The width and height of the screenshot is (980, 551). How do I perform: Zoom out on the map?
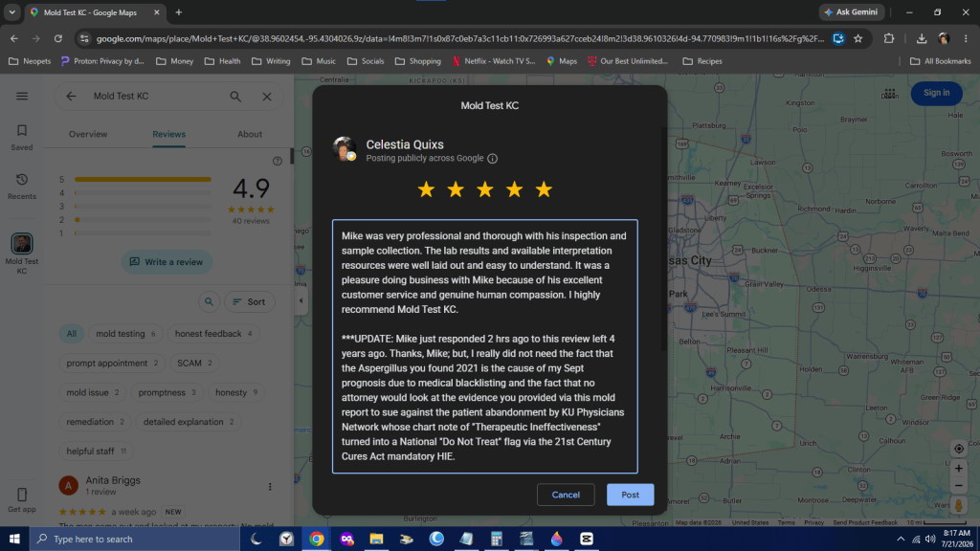(x=959, y=486)
